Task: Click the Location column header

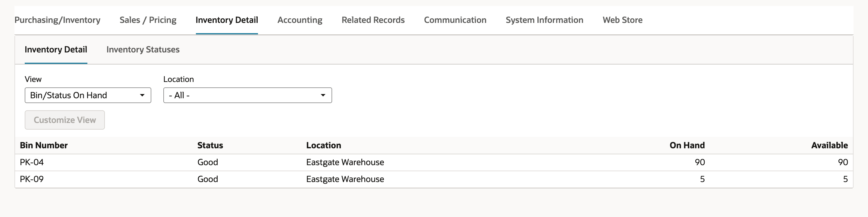Action: point(323,145)
